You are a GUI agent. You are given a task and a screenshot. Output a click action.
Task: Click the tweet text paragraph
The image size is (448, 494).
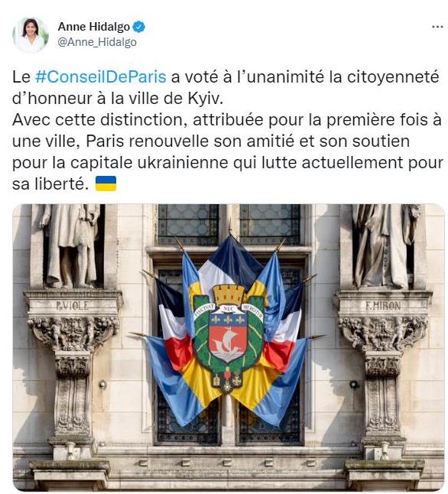click(x=227, y=130)
